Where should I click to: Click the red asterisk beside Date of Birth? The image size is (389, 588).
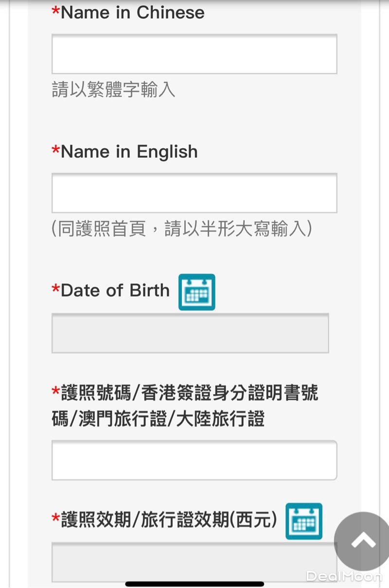tap(55, 290)
